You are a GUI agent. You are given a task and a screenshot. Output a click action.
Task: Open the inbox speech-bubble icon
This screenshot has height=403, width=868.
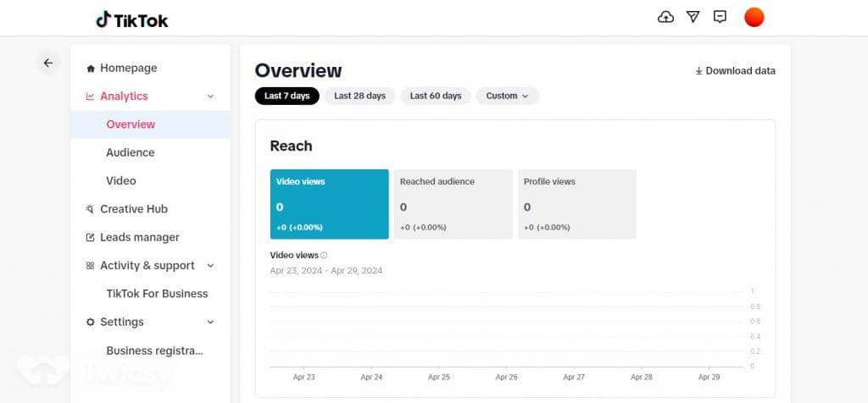[720, 17]
